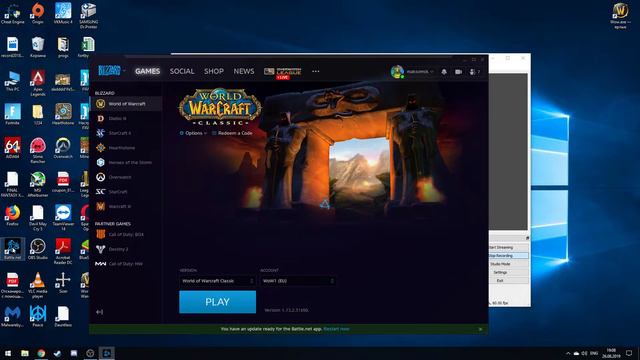Screen dimensions: 640x360
Task: Select Call of Duty: MW in sidebar
Action: pos(126,264)
